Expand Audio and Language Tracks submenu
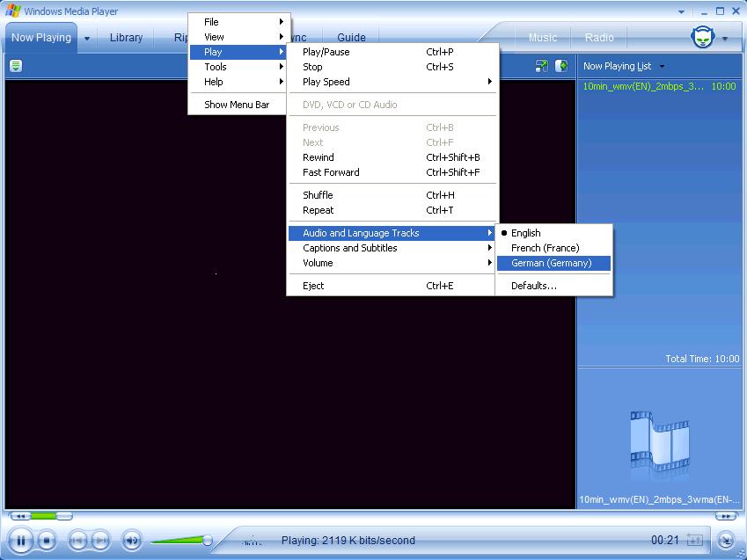 [x=392, y=233]
